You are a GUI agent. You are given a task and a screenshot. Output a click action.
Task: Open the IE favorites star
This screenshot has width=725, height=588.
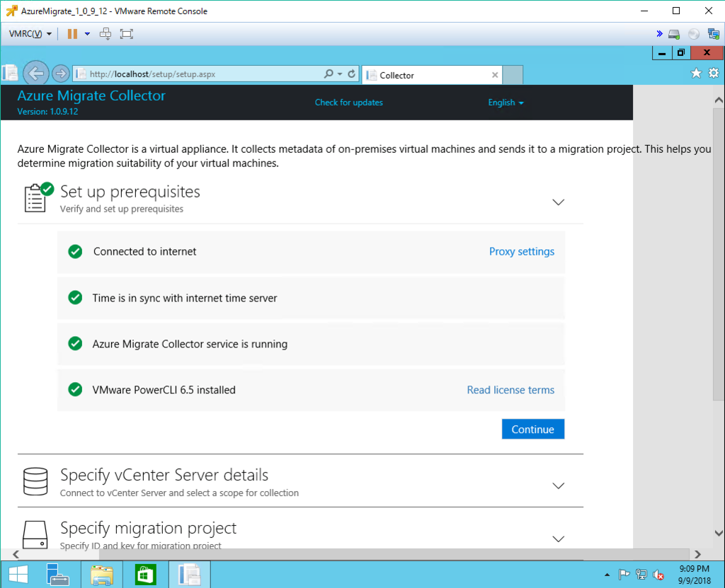click(x=696, y=73)
